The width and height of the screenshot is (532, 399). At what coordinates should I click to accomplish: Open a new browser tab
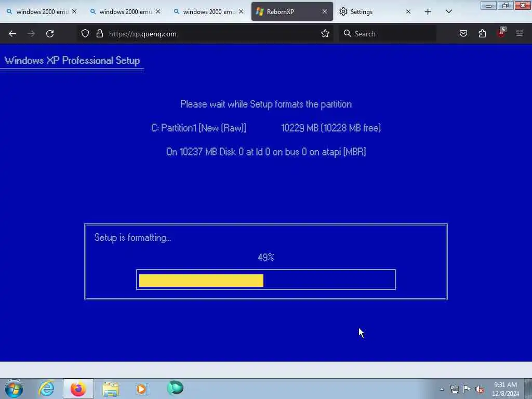(428, 12)
